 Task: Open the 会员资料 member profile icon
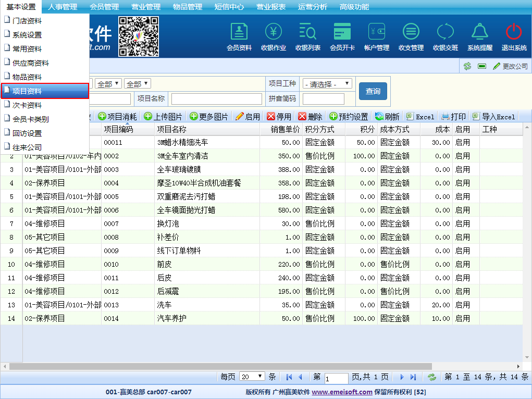239,32
